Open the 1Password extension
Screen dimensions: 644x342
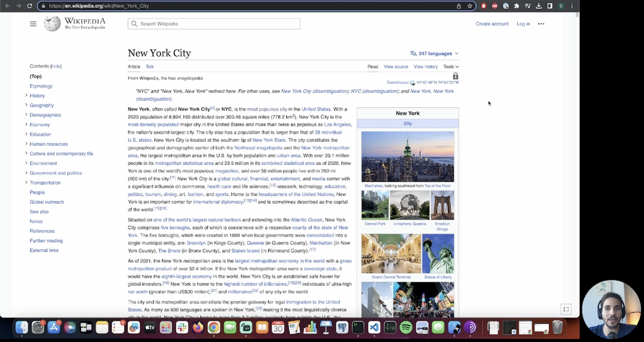click(x=506, y=6)
